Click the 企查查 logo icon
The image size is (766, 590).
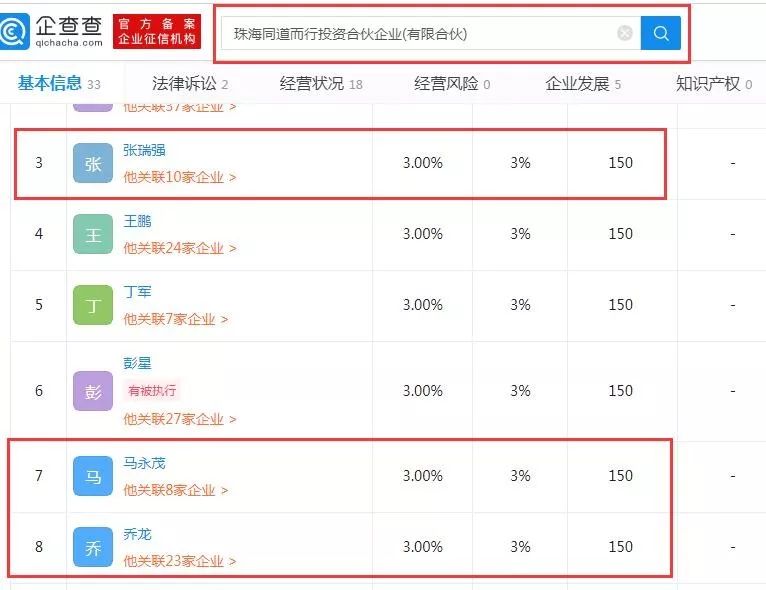15,31
